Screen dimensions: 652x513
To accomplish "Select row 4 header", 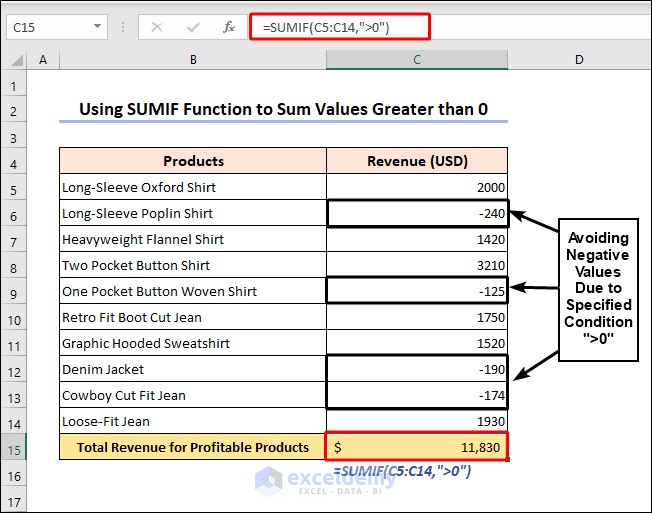I will [x=14, y=161].
